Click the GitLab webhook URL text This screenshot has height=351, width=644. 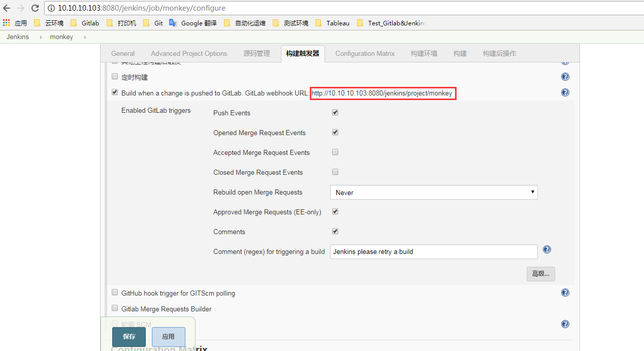point(382,93)
